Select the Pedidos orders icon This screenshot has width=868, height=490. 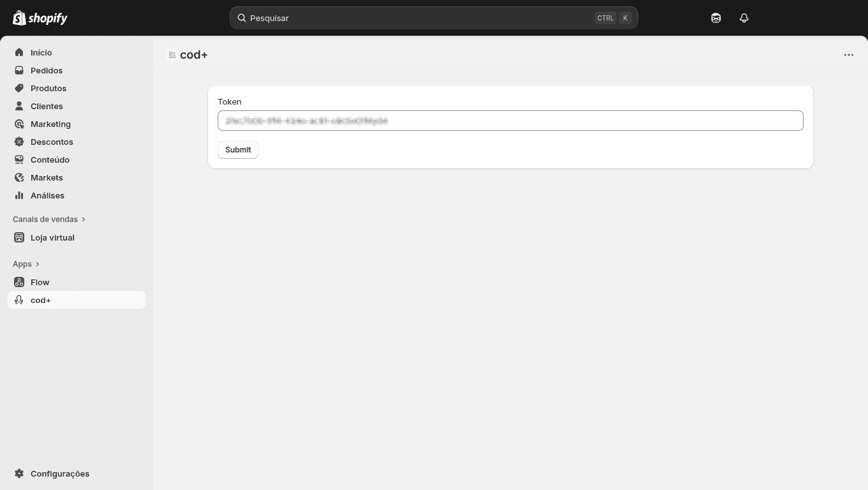[19, 70]
